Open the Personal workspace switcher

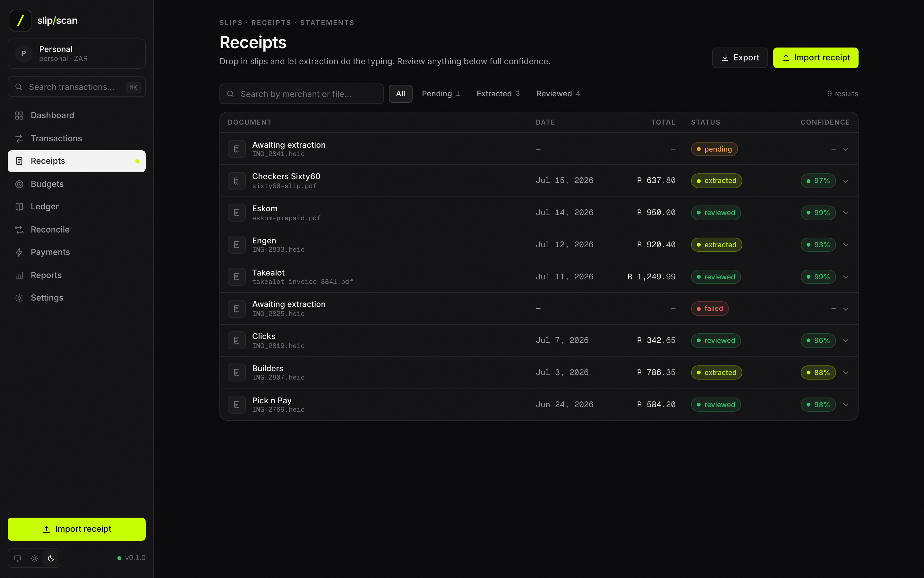76,54
